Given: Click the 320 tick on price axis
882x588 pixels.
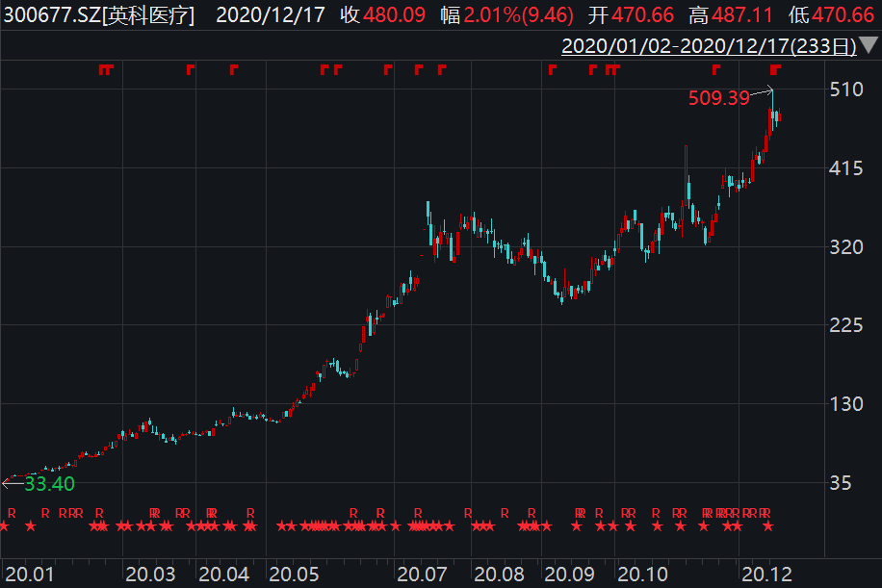Looking at the screenshot, I should [845, 246].
